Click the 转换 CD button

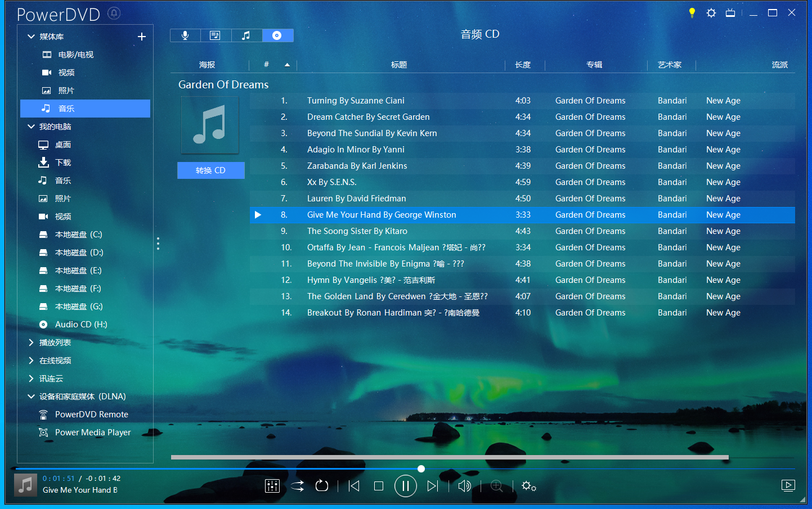click(x=211, y=170)
